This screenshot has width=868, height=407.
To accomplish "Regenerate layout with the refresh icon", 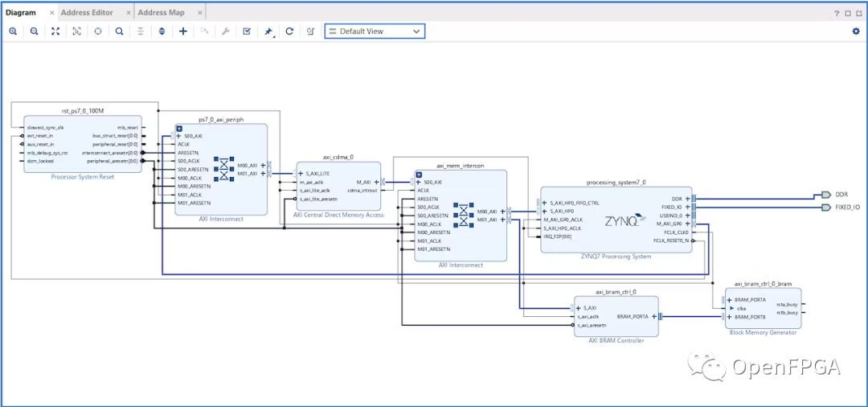I will click(x=289, y=31).
